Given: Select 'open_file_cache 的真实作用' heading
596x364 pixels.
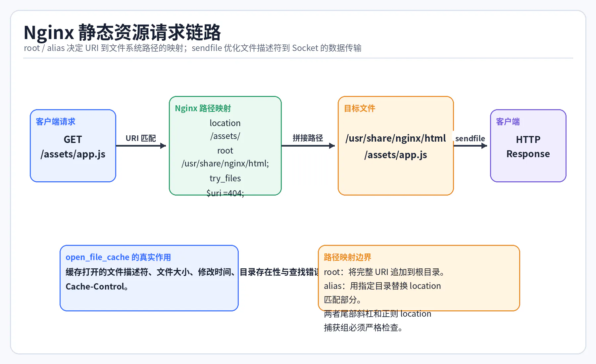Looking at the screenshot, I should pos(118,257).
